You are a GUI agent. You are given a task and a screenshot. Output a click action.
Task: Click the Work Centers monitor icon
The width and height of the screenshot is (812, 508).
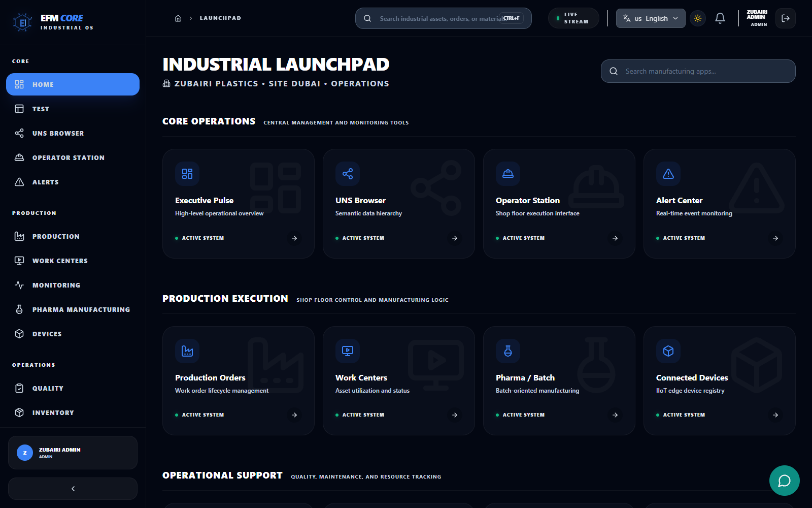coord(19,261)
